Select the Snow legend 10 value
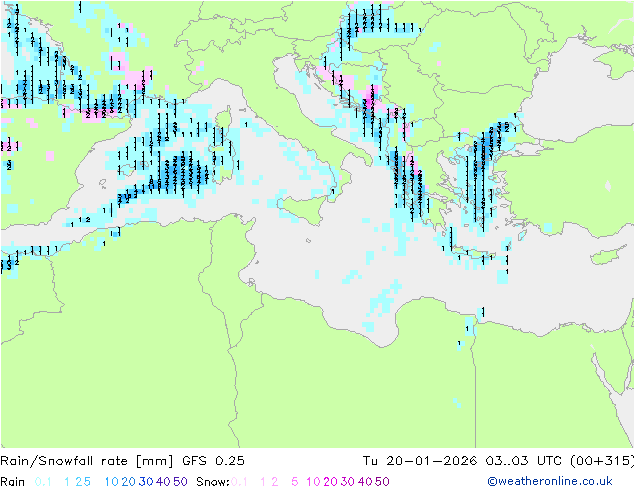 pyautogui.click(x=313, y=482)
